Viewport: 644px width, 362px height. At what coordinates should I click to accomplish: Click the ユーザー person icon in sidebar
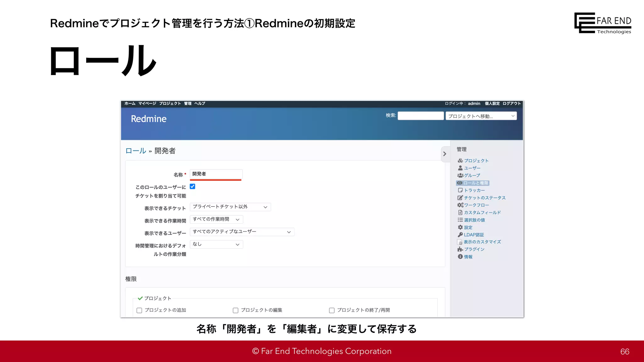(x=460, y=168)
